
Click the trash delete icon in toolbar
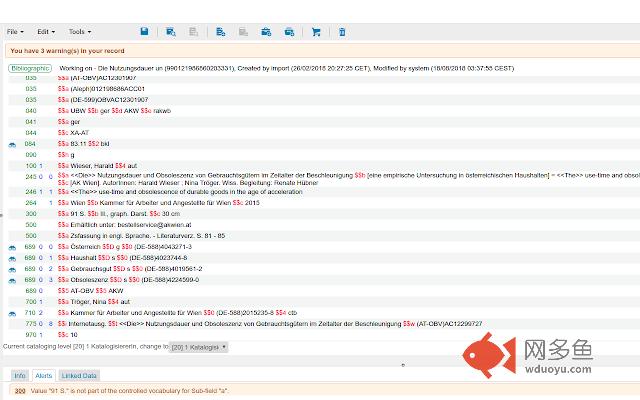(342, 32)
